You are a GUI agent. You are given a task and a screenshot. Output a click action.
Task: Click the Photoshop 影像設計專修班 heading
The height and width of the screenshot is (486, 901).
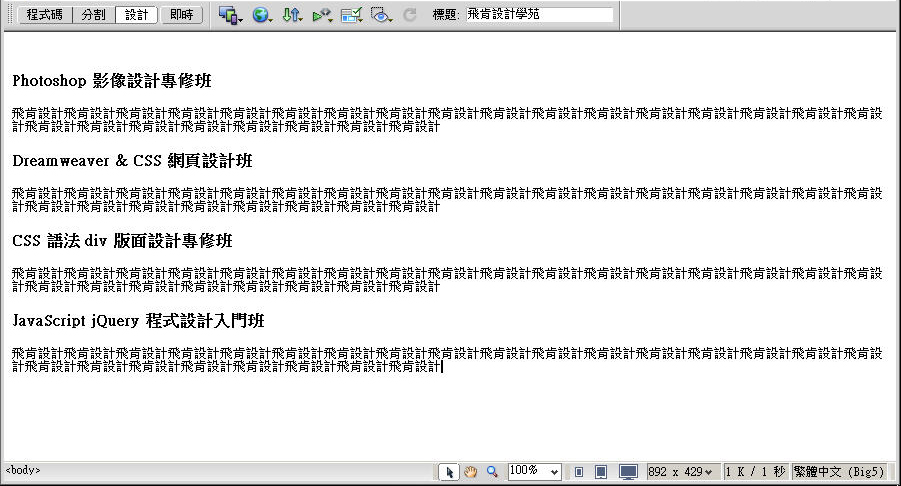tap(112, 81)
